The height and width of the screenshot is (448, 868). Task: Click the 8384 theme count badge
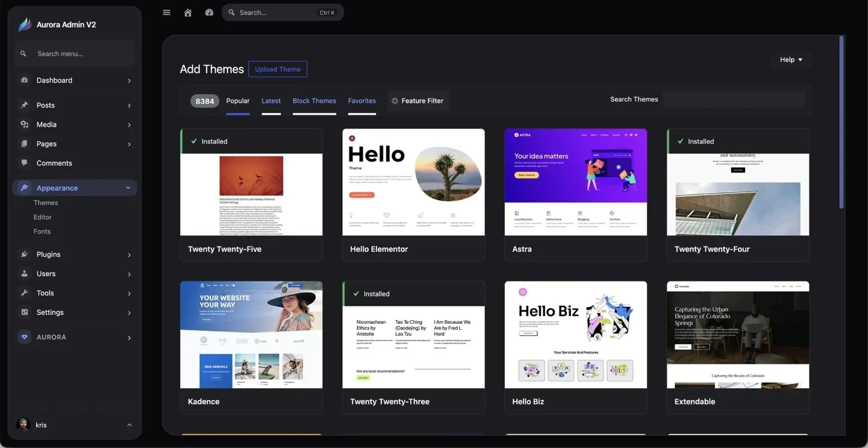pyautogui.click(x=205, y=101)
